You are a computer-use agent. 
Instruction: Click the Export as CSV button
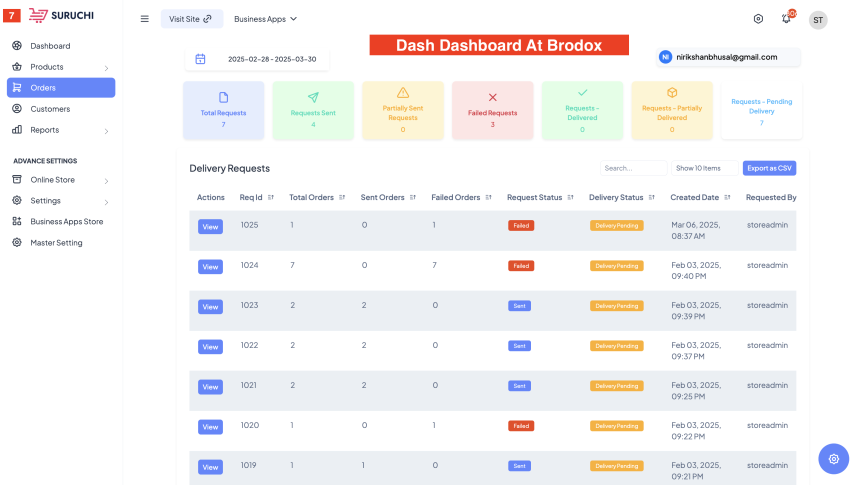coord(769,168)
